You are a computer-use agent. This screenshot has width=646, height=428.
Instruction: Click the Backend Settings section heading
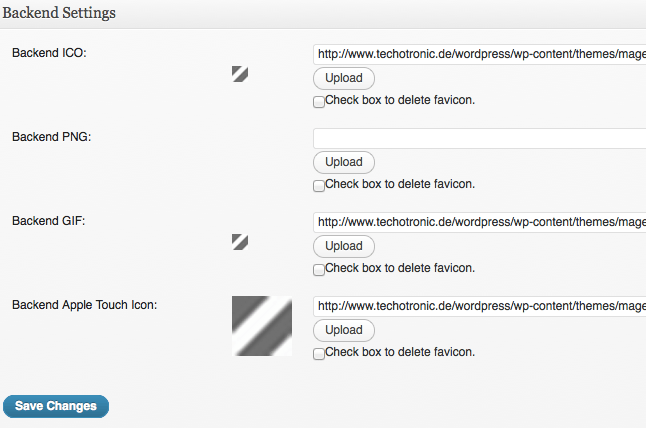tap(59, 13)
